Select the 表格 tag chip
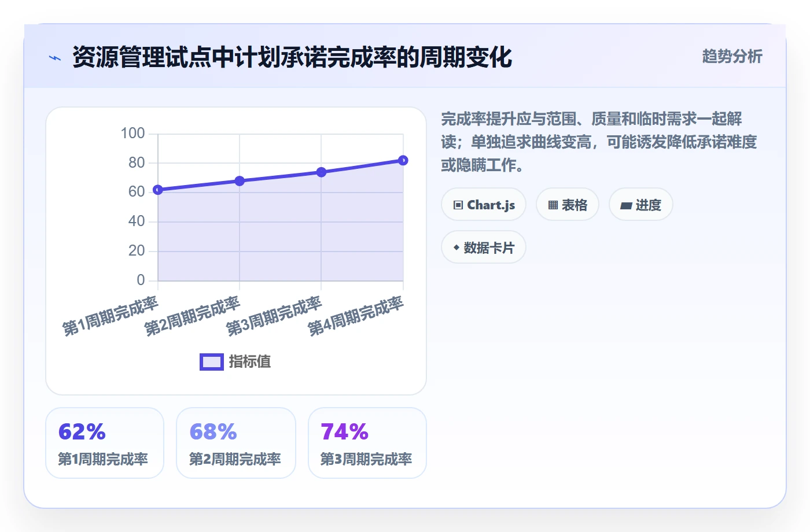Screen dimensions: 810x532 coord(568,205)
